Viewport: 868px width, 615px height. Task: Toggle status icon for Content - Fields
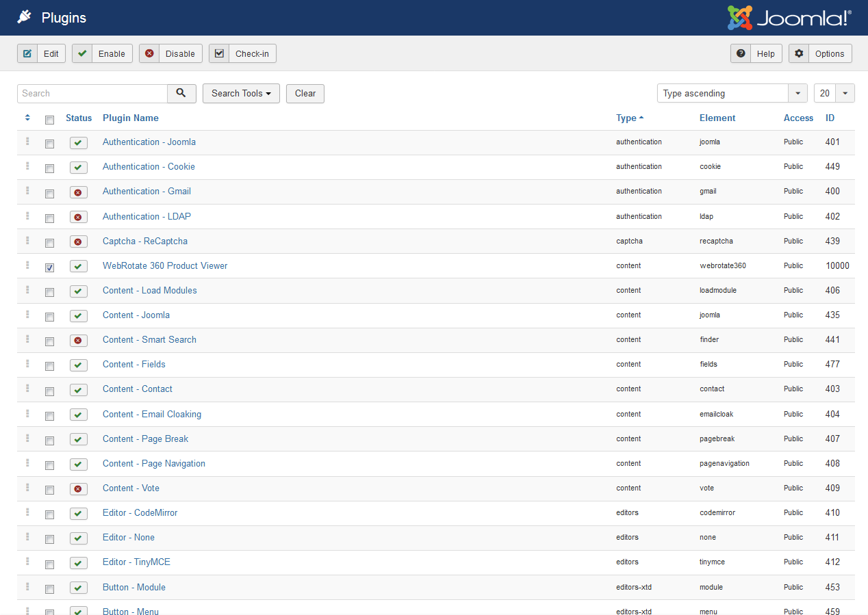tap(79, 365)
